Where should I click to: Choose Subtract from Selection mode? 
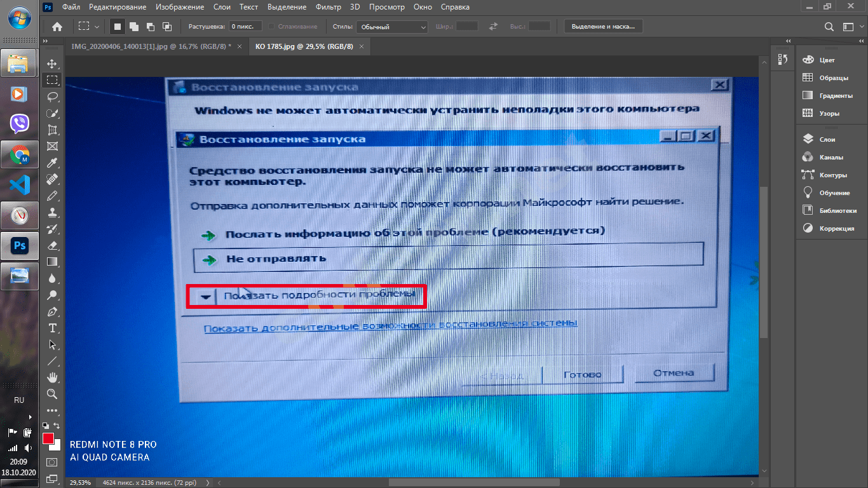pyautogui.click(x=151, y=27)
